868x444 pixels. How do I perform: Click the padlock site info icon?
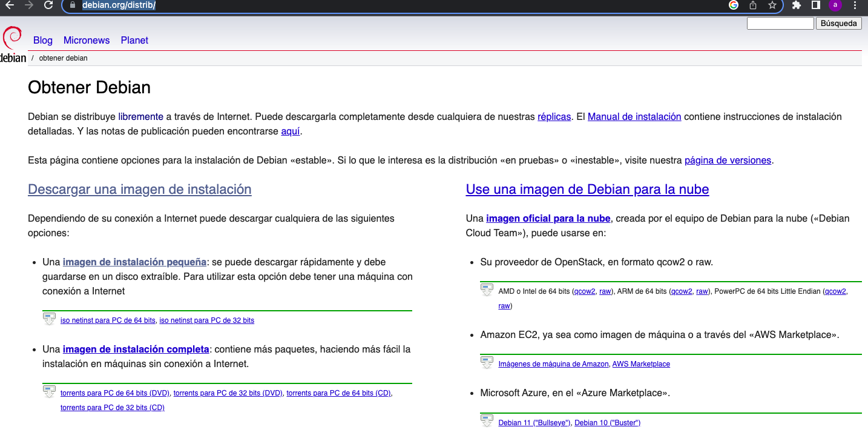pyautogui.click(x=72, y=5)
